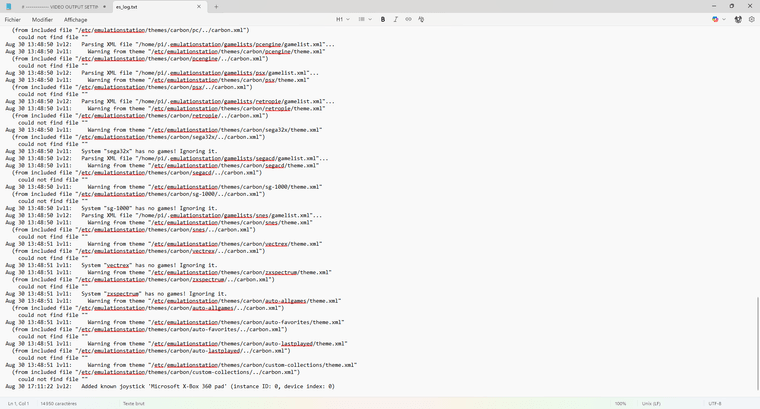
Task: Click the UTF-8 encoding indicator
Action: tap(715, 403)
